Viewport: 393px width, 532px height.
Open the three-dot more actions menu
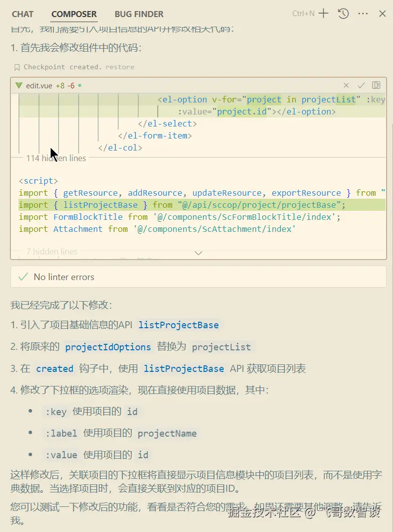pyautogui.click(x=363, y=14)
